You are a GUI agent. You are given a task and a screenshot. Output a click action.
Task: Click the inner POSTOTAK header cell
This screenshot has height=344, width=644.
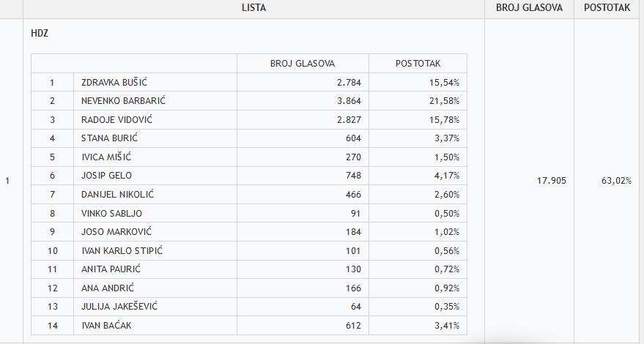(418, 64)
